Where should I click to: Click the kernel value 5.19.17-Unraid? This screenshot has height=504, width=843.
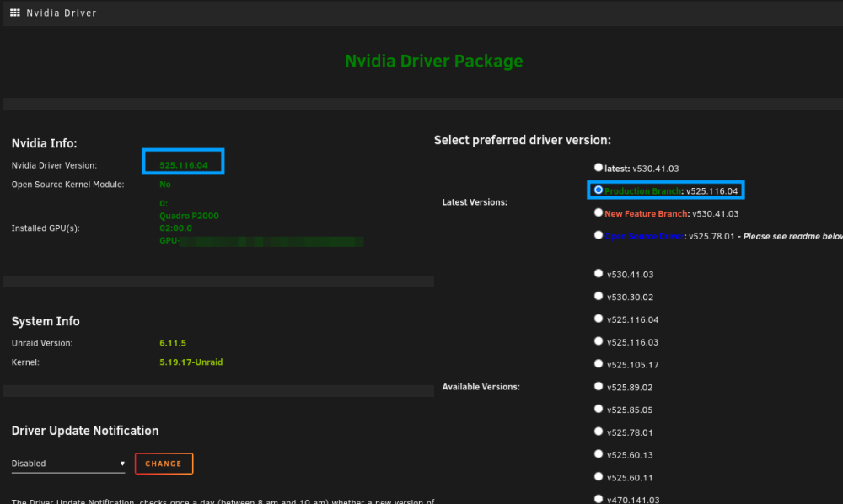pyautogui.click(x=191, y=362)
